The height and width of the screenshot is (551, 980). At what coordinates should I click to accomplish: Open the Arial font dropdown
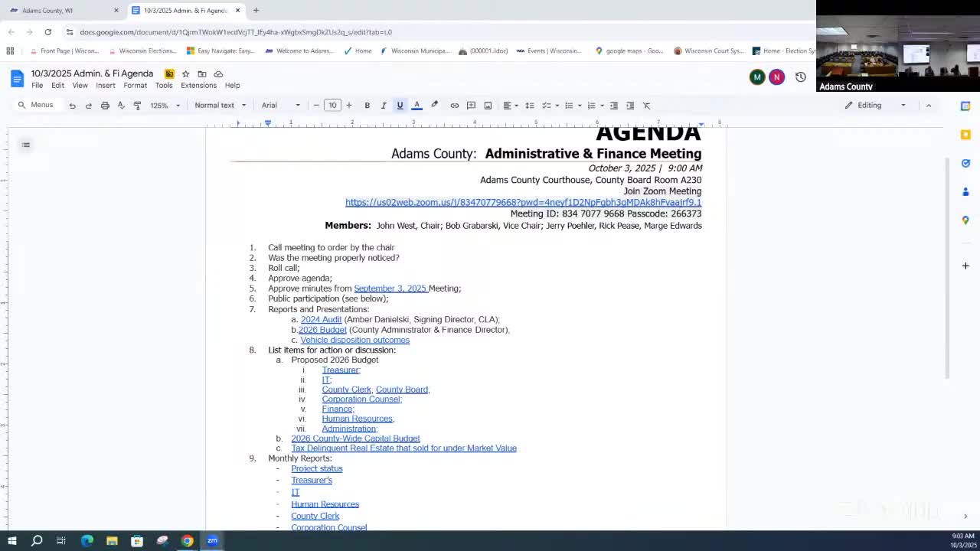(280, 106)
